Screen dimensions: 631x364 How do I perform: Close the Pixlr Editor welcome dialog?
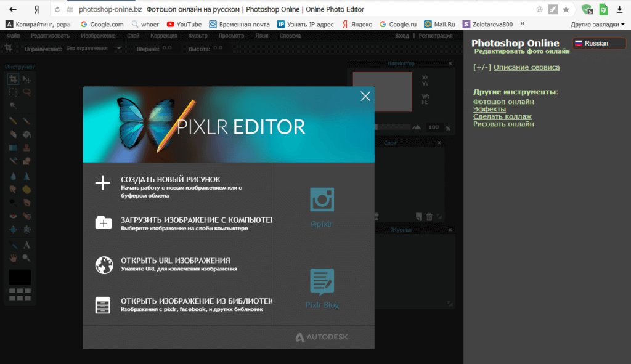pos(365,96)
